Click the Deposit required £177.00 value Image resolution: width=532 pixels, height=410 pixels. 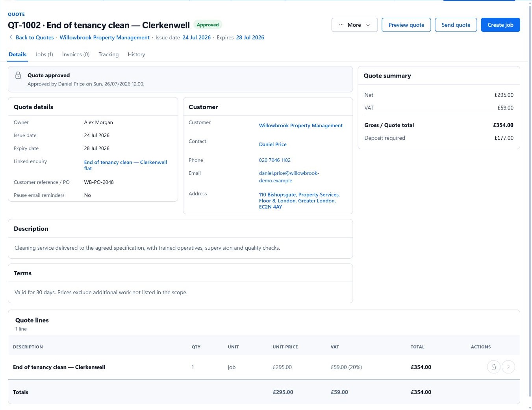click(504, 138)
